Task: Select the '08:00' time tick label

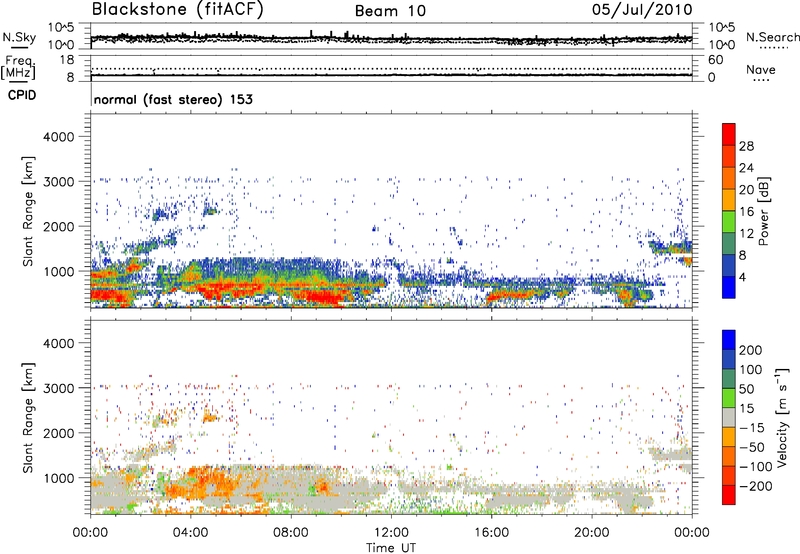Action: pos(290,533)
